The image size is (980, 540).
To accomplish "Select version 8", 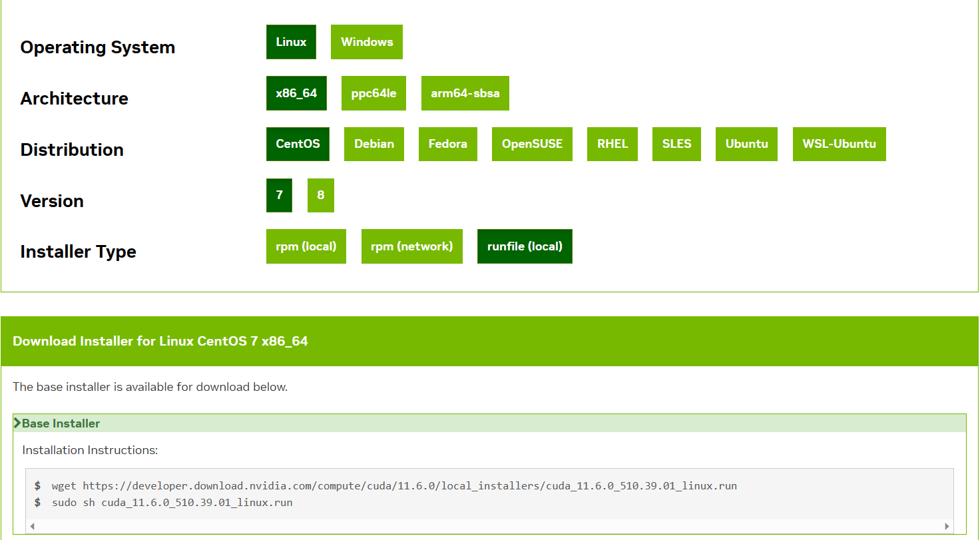I will pyautogui.click(x=320, y=195).
